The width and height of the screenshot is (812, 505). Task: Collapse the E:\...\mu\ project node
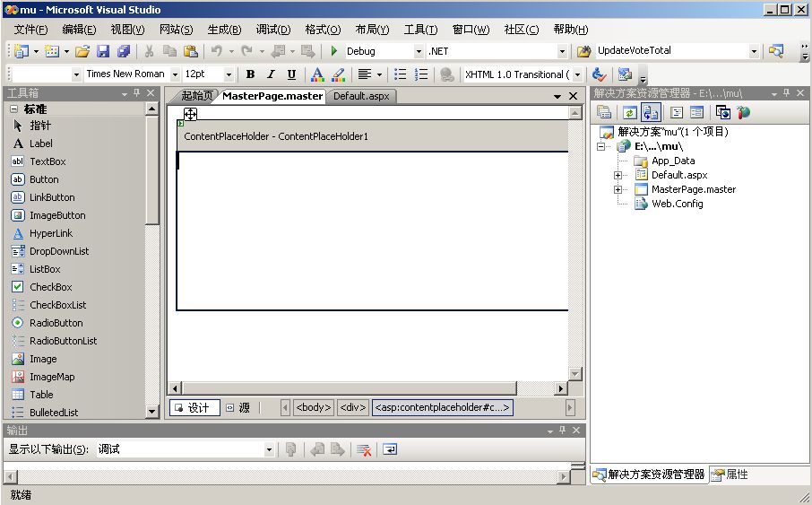coord(600,147)
